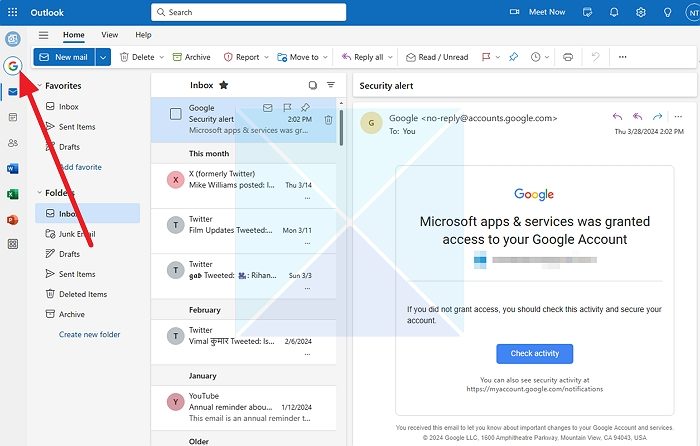Open the X (formerly Twitter) email
The height and width of the screenshot is (446, 700).
[x=243, y=185]
